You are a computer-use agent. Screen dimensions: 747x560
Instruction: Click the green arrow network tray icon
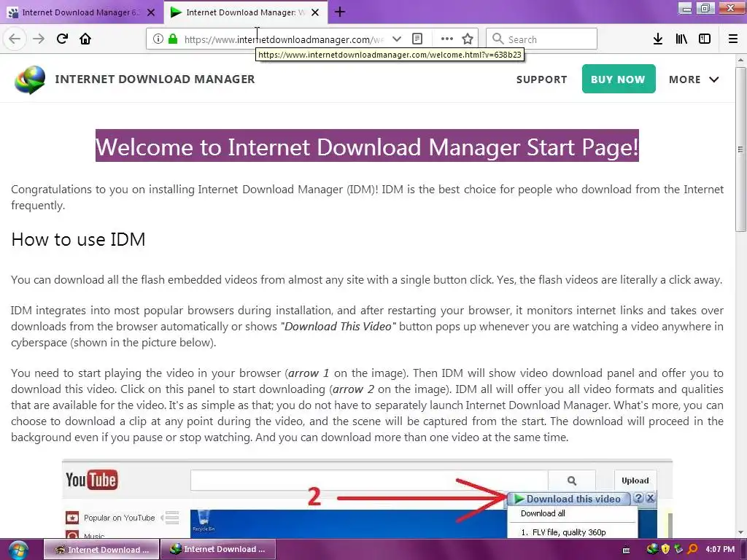tap(678, 549)
